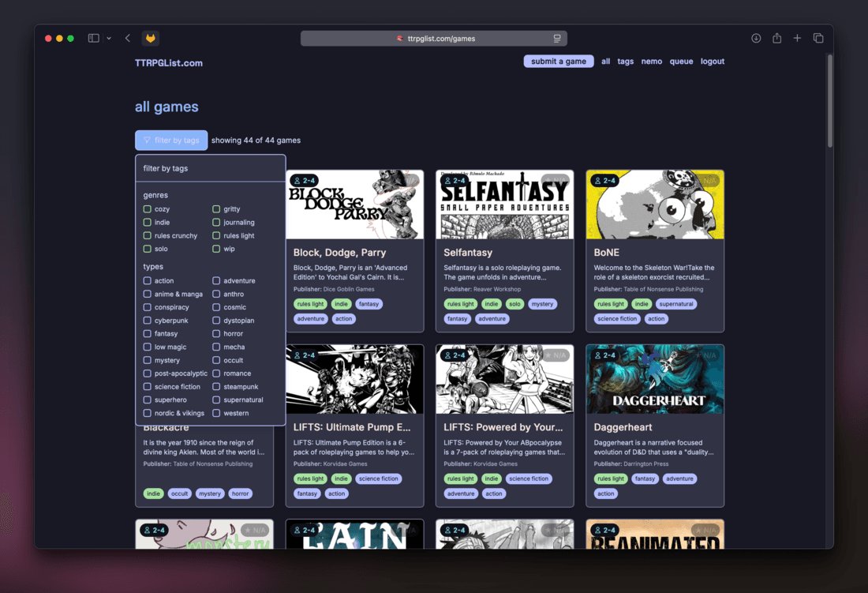Tick the journaling checkbox

216,223
